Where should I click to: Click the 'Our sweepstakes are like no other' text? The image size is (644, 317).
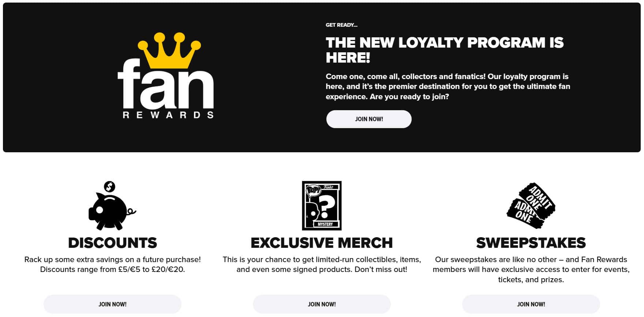tap(531, 269)
